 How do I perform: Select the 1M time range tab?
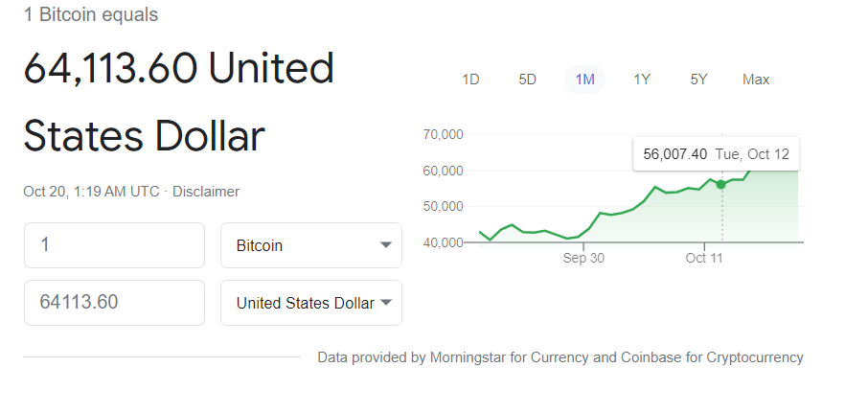click(585, 80)
